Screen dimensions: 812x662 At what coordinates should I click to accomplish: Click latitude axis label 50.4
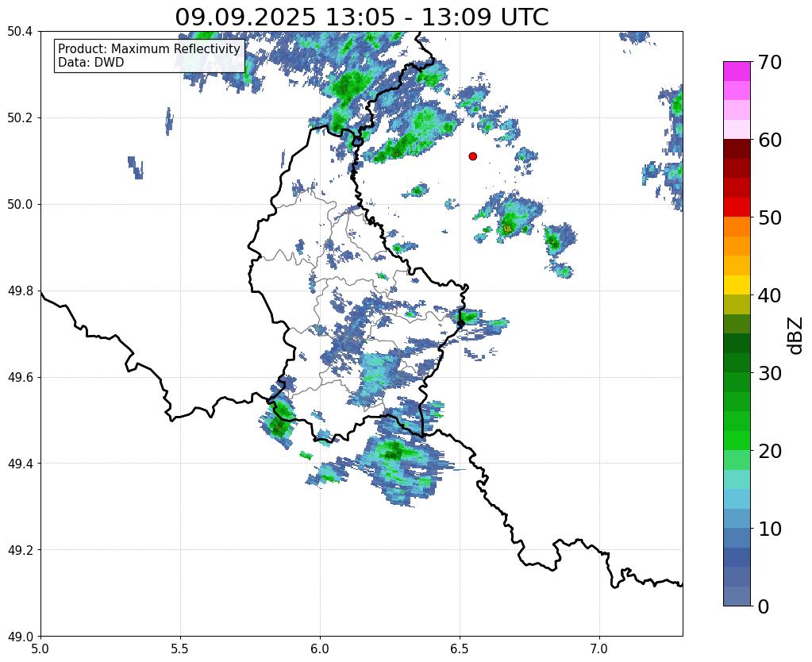[20, 32]
